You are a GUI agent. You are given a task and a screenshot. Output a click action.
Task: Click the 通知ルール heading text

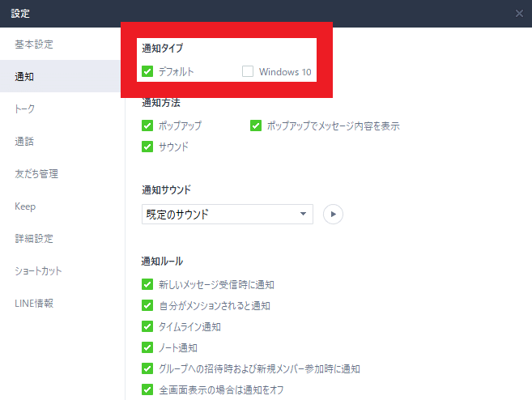162,262
